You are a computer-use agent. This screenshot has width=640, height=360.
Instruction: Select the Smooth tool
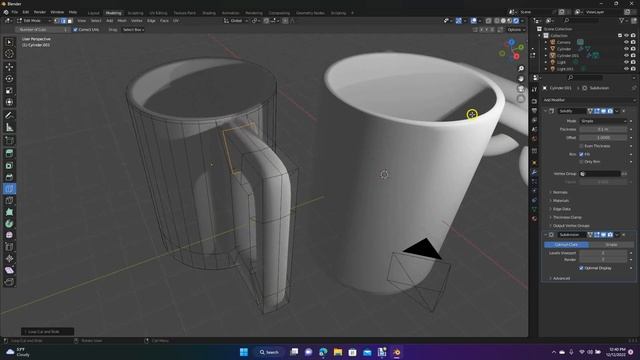(x=9, y=235)
